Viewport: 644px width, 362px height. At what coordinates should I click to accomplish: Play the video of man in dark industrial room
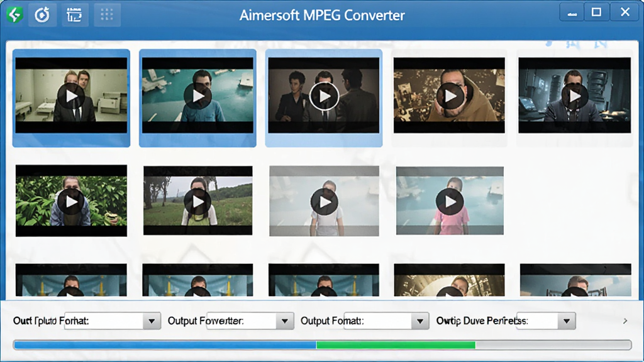575,96
